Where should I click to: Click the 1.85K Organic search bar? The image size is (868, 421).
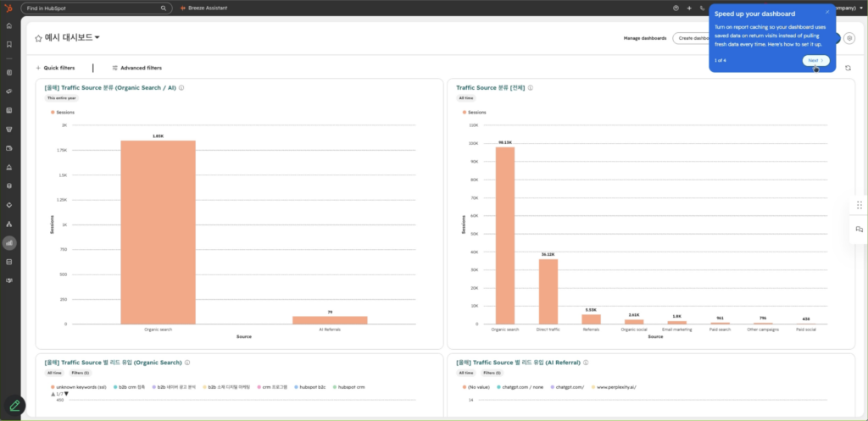pyautogui.click(x=158, y=232)
